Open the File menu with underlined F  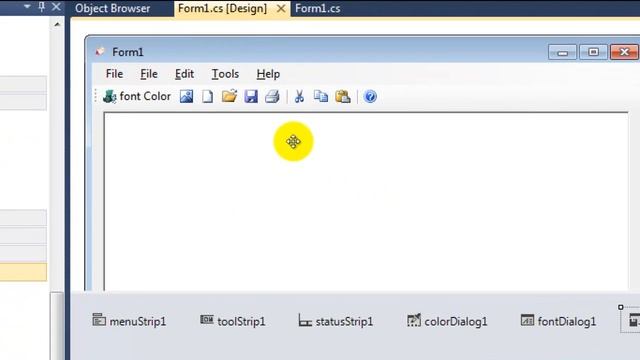[149, 74]
